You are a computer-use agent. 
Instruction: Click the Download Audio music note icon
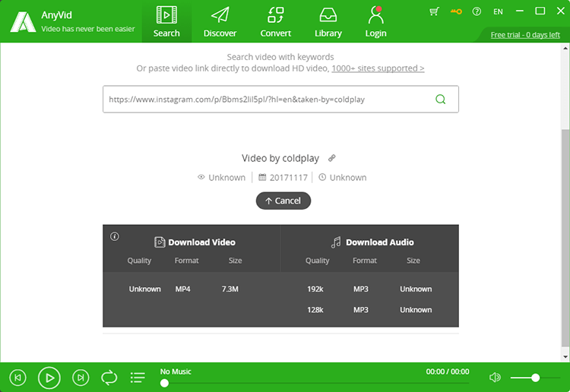point(336,242)
